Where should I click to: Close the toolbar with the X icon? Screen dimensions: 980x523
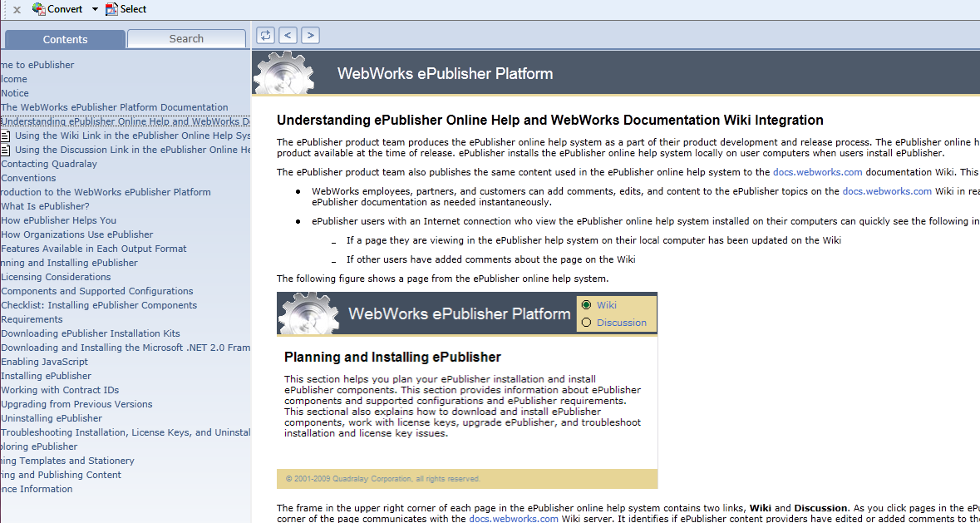[17, 10]
